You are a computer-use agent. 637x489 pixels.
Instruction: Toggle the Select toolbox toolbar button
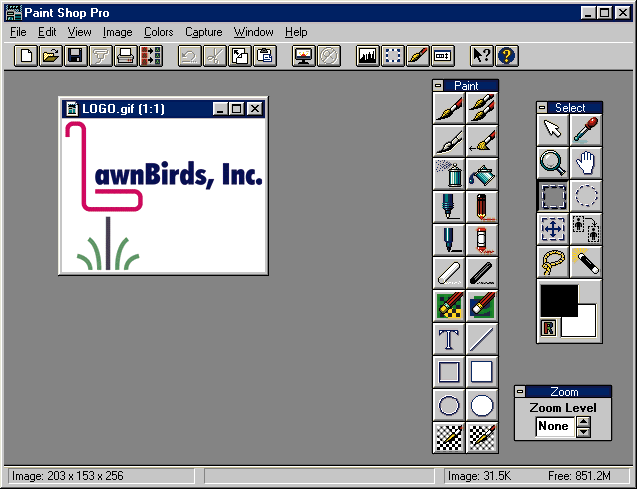393,56
